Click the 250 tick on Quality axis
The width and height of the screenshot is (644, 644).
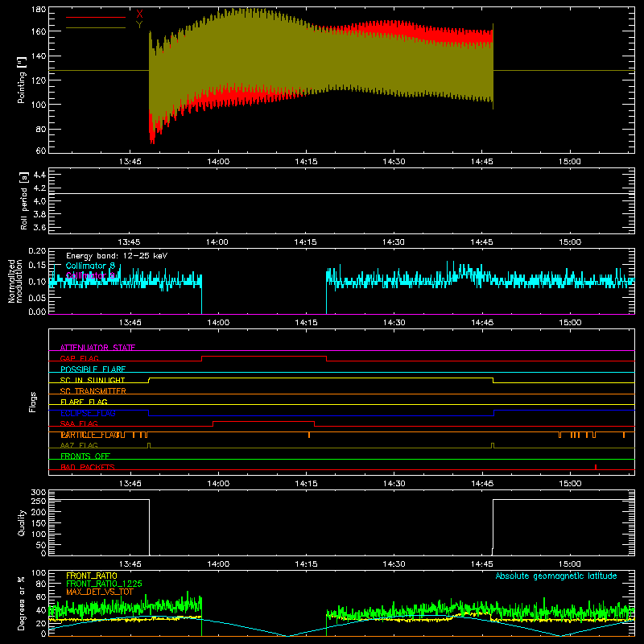tap(39, 501)
